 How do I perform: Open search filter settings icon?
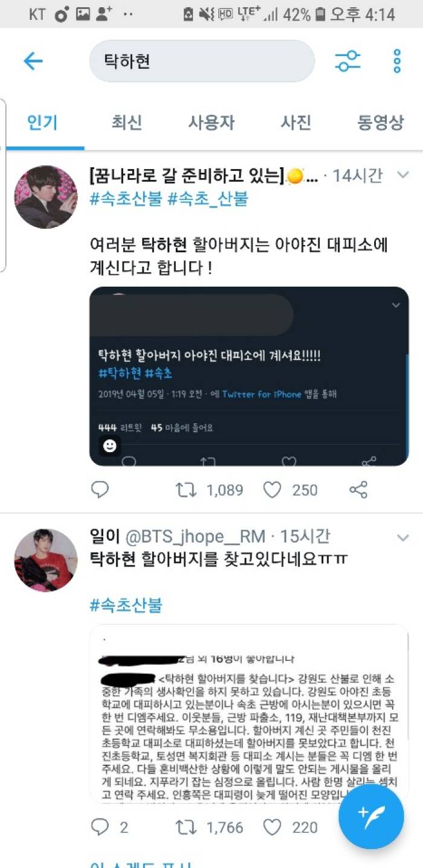coord(348,61)
